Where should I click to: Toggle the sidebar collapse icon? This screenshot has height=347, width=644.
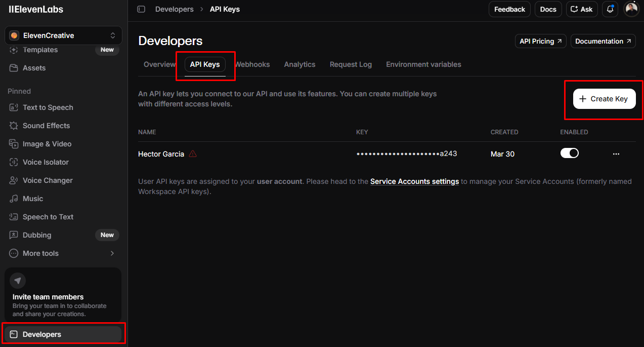coord(141,9)
